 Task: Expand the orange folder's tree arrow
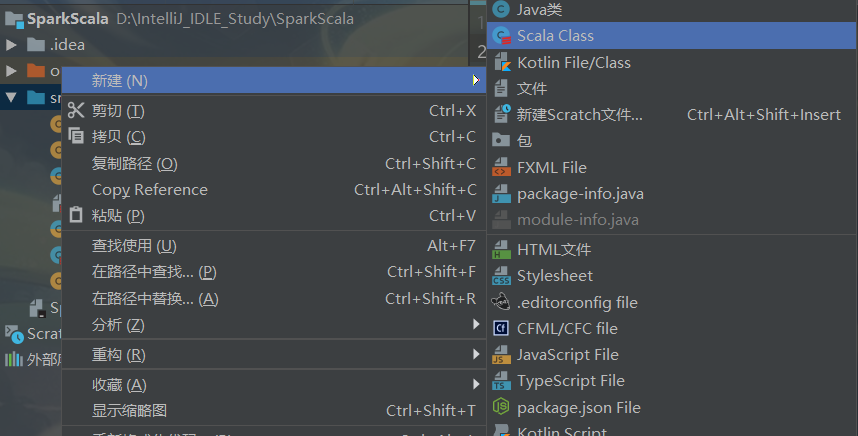click(11, 71)
